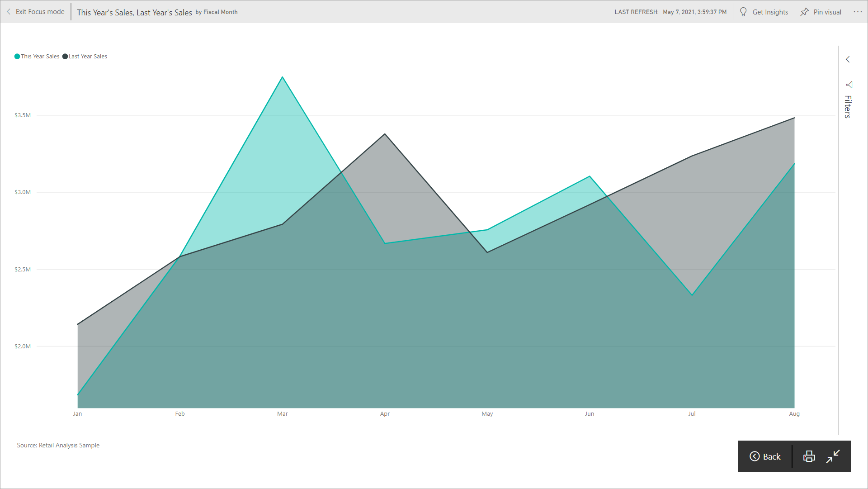
Task: Click the Fit to screen icon
Action: 833,456
